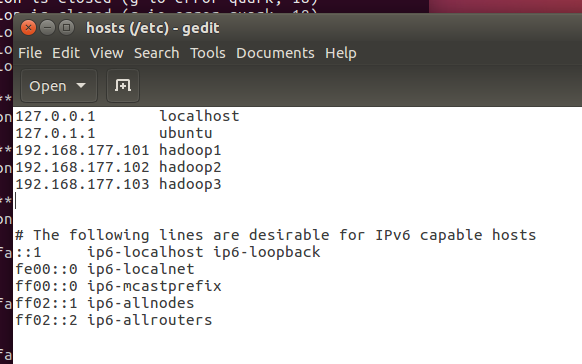Image resolution: width=582 pixels, height=364 pixels.
Task: Open the Edit menu
Action: [x=66, y=53]
